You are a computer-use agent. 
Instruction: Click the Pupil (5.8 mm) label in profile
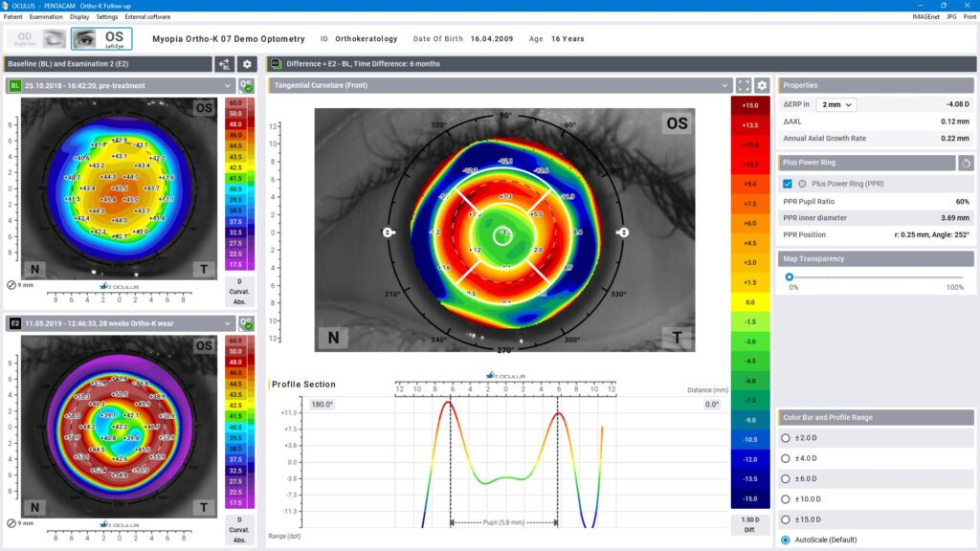[503, 523]
